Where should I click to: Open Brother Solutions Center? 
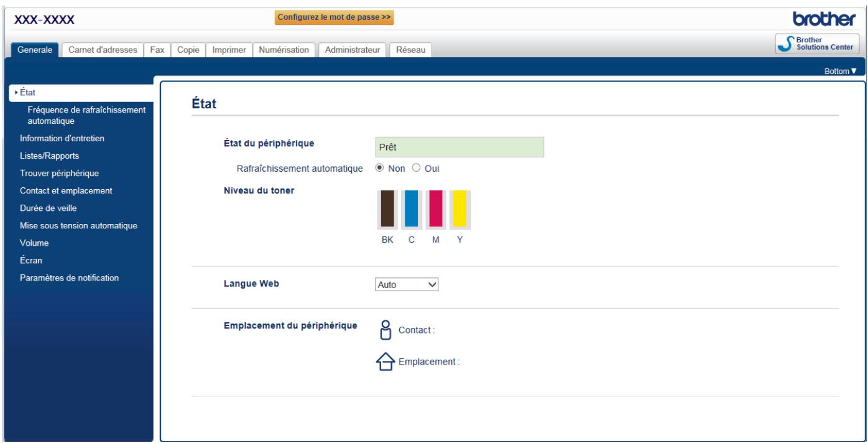pos(816,45)
